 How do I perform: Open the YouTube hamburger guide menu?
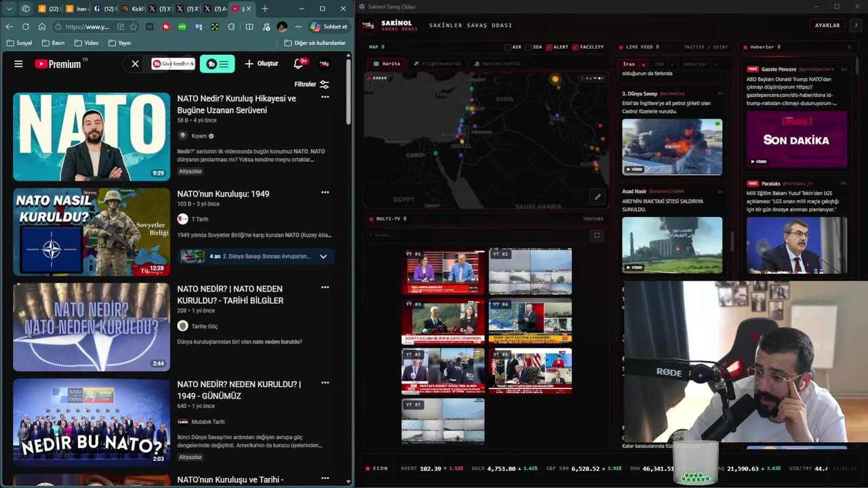click(x=18, y=64)
